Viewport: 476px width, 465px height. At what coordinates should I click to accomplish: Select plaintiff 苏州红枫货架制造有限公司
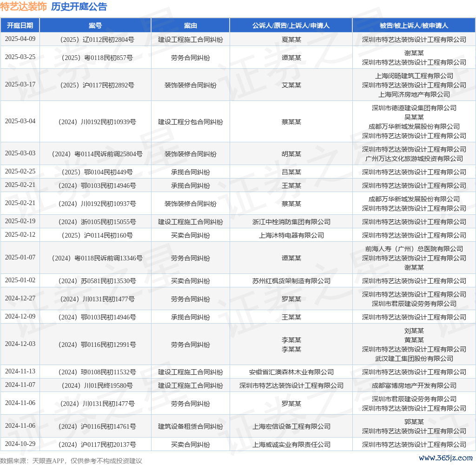291,281
